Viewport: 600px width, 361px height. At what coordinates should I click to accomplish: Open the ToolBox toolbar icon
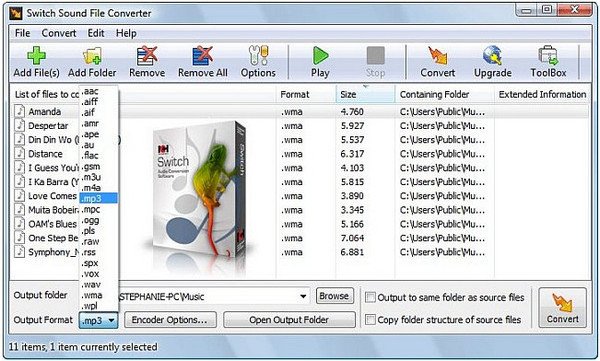tap(548, 56)
